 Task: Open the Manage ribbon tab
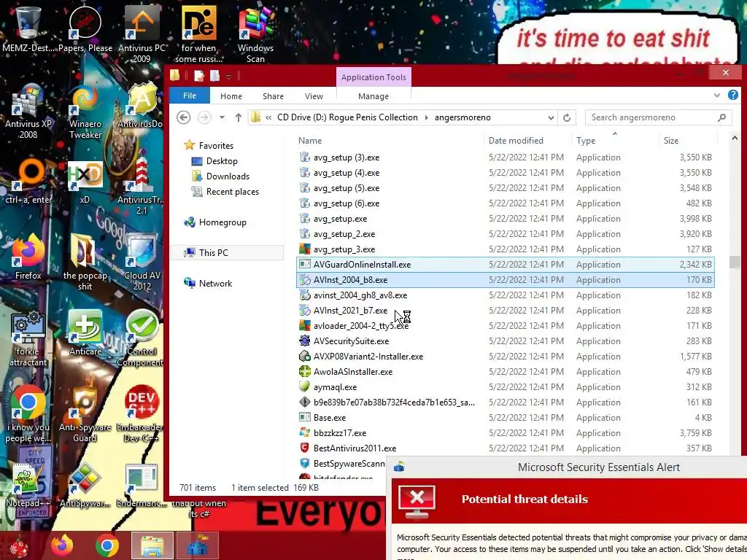point(373,96)
